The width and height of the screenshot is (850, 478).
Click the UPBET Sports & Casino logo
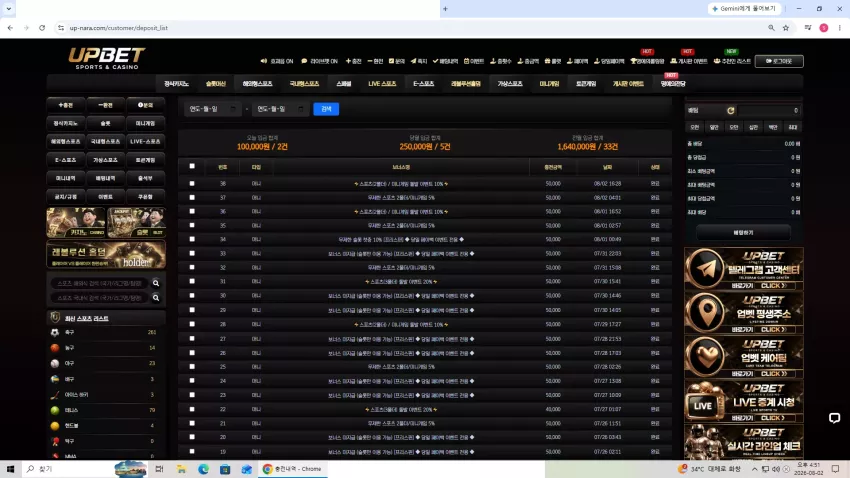(106, 59)
